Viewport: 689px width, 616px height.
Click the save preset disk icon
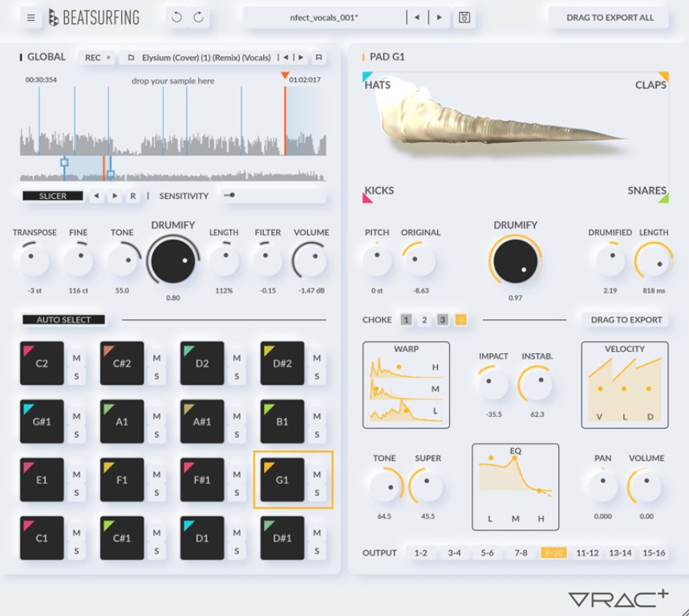pyautogui.click(x=464, y=18)
